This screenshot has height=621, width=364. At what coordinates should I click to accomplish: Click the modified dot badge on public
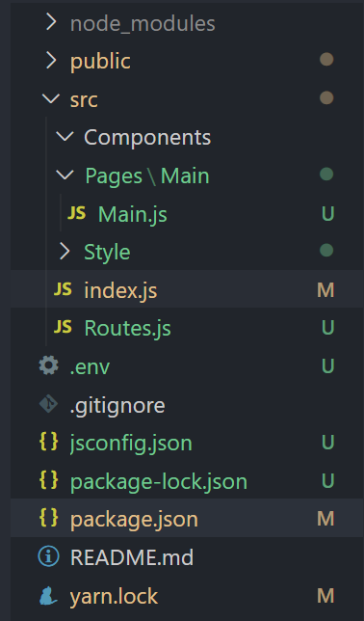pyautogui.click(x=326, y=60)
